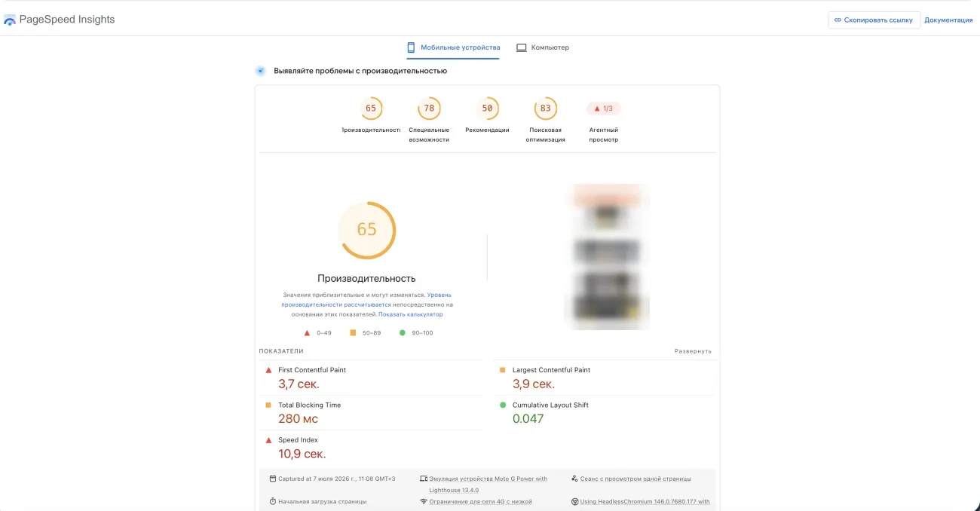Open the SEO score gauge showing 83
This screenshot has height=511, width=980.
coord(545,109)
